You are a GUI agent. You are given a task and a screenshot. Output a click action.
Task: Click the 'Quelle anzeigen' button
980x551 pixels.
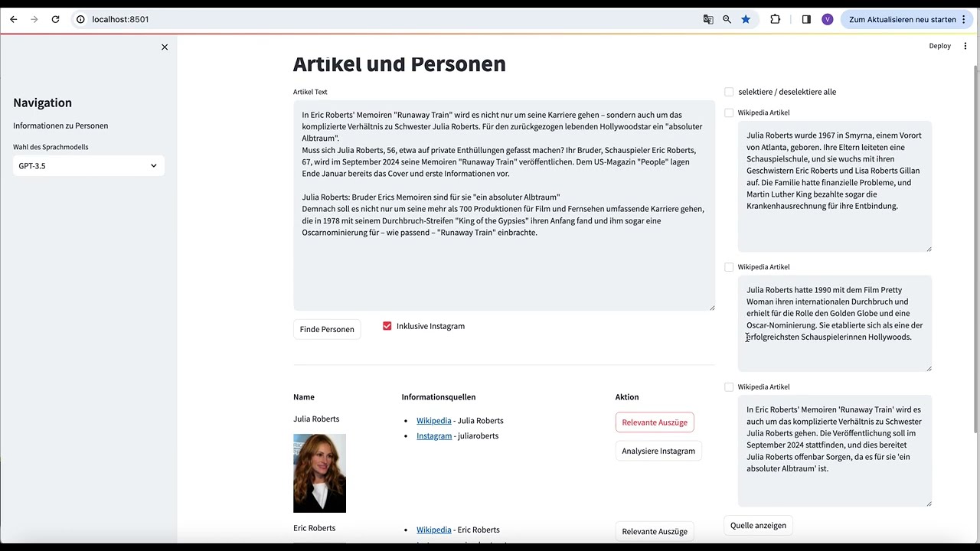(x=758, y=525)
